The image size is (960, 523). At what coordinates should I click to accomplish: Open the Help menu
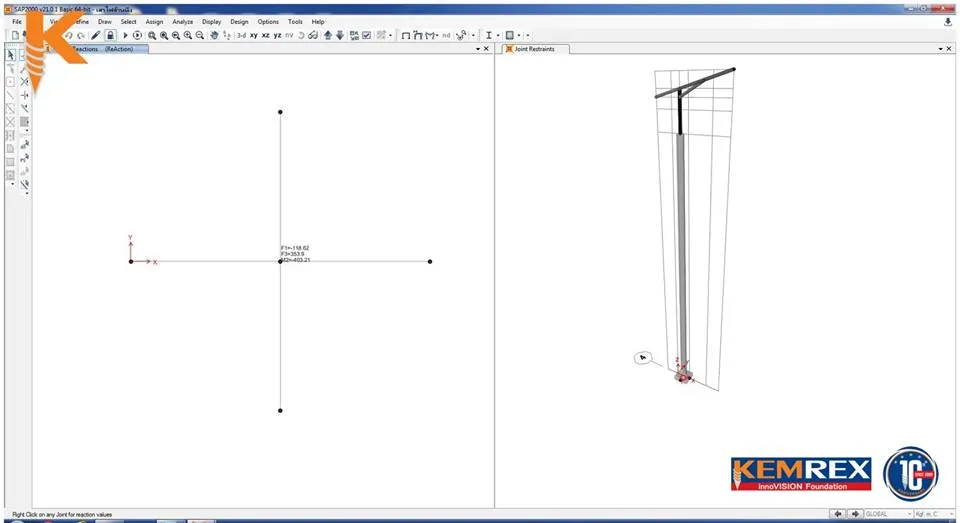318,21
